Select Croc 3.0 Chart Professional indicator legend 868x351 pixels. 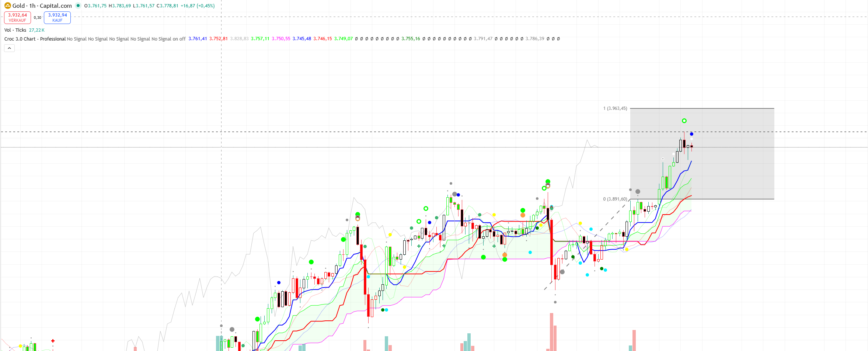coord(35,39)
